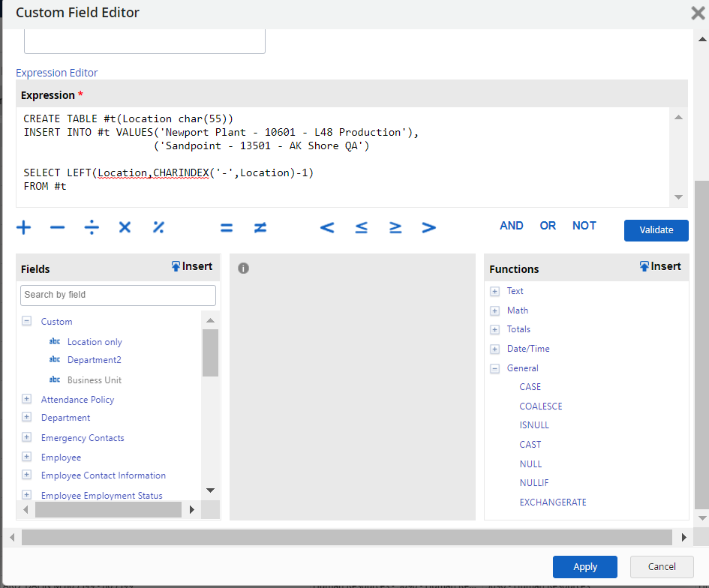Expand the Emergency Contacts group
Screen dimensions: 709x588
27,437
